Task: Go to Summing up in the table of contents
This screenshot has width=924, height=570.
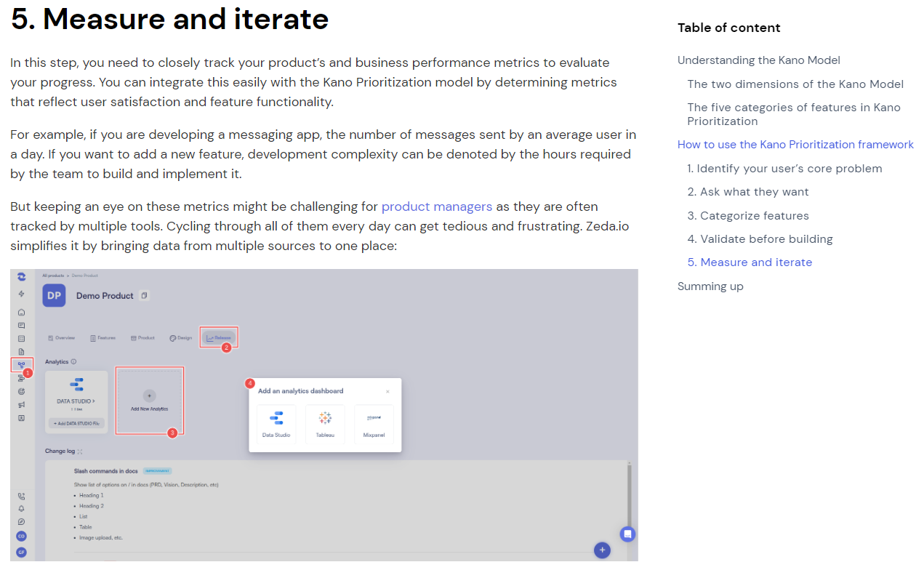Action: [710, 286]
